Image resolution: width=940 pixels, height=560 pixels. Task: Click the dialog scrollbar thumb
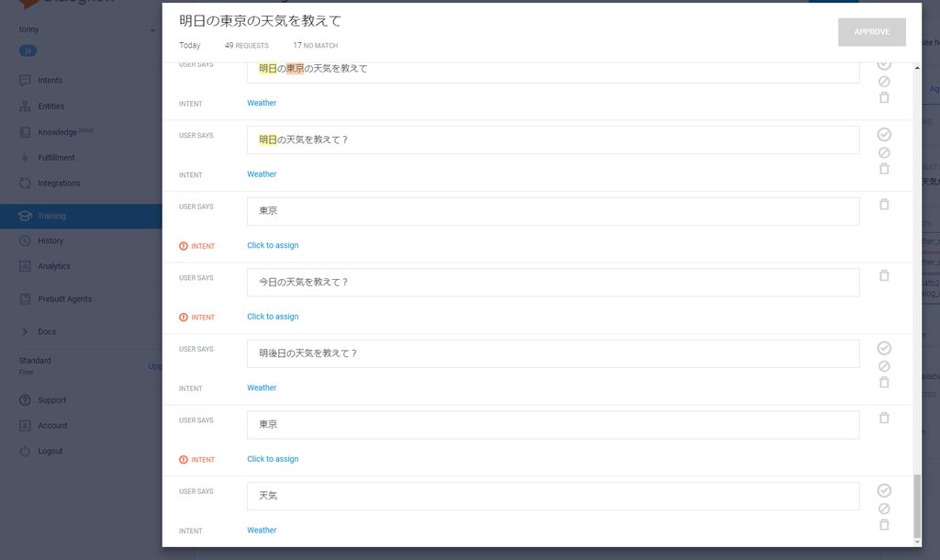[x=917, y=506]
